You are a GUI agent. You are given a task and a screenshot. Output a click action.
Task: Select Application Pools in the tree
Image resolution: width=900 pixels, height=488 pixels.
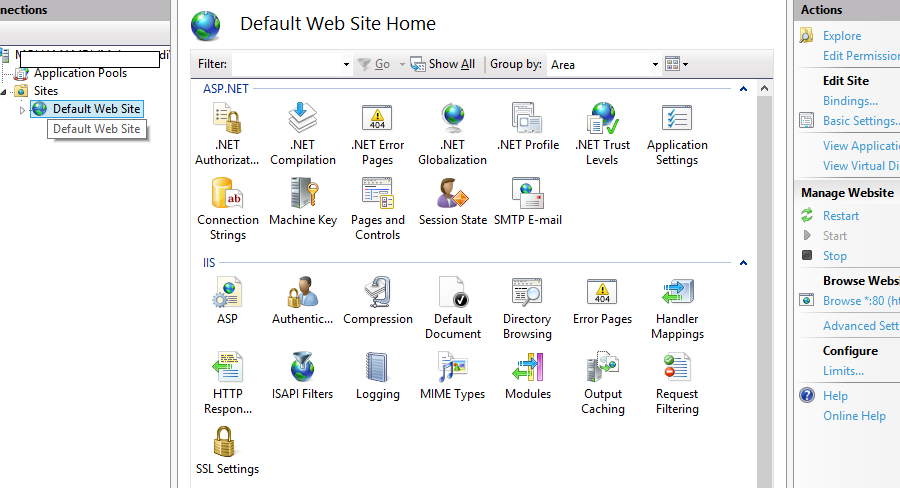(80, 73)
